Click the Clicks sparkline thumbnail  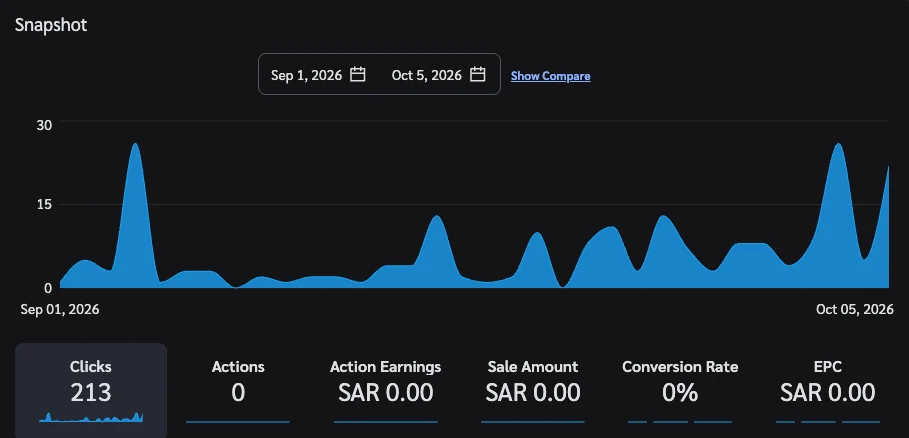point(91,417)
